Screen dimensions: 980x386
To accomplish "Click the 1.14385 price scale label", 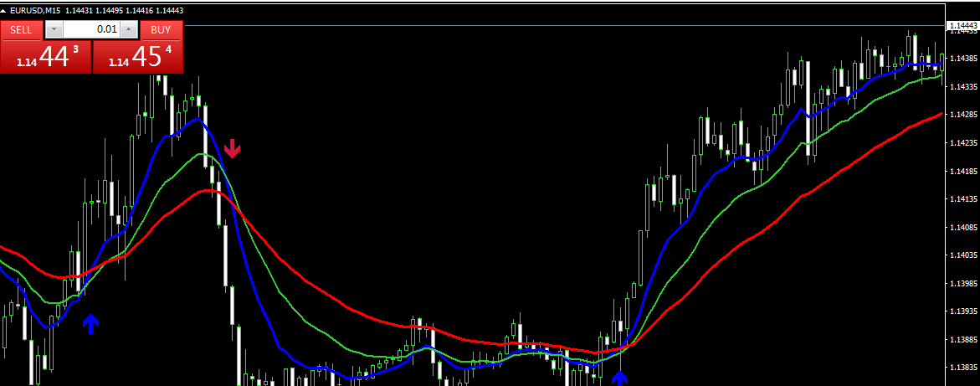I will point(963,58).
